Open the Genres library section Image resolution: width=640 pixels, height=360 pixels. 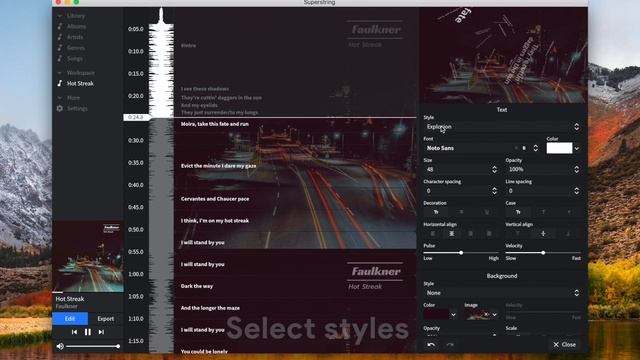[76, 48]
